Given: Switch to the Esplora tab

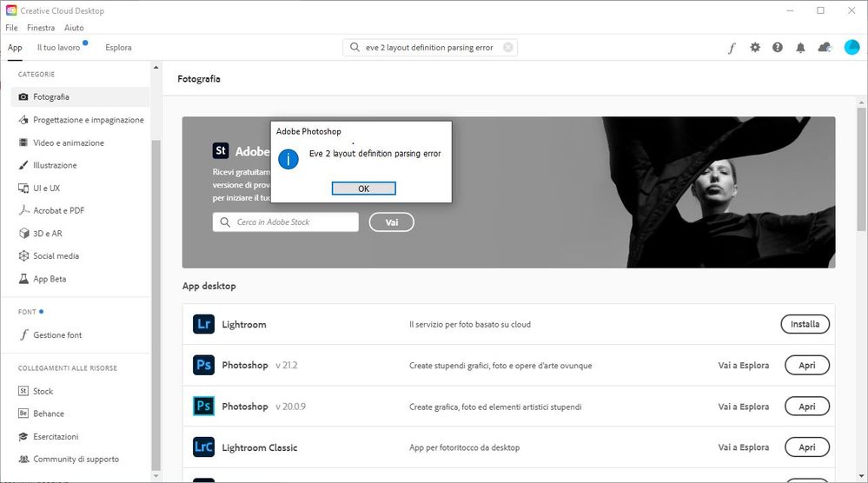Looking at the screenshot, I should 118,48.
